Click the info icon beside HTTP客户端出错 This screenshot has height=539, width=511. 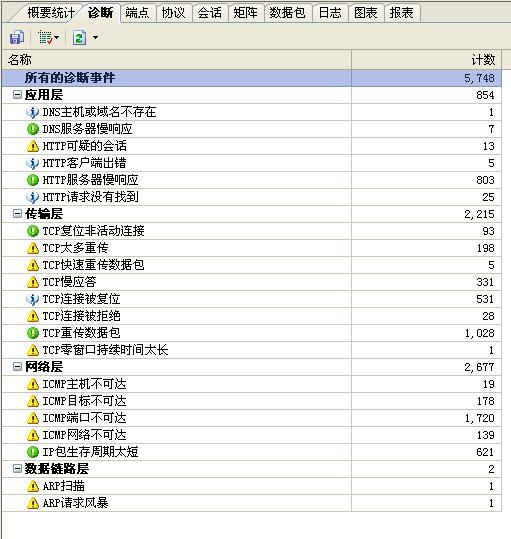[32, 163]
